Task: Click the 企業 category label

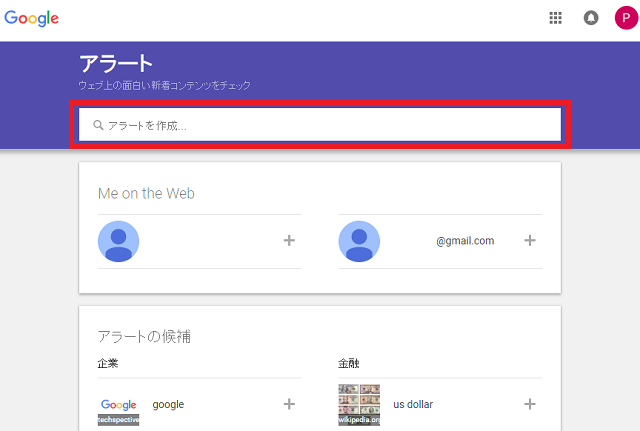Action: click(x=108, y=363)
